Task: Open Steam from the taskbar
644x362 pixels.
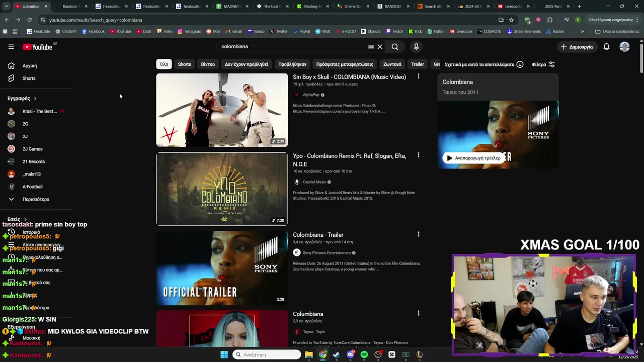Action: [x=336, y=354]
